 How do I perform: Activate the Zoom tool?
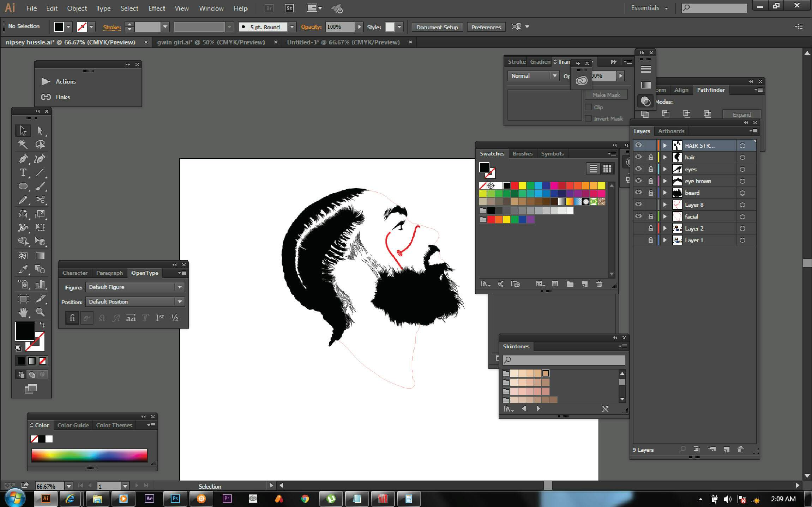click(x=40, y=312)
